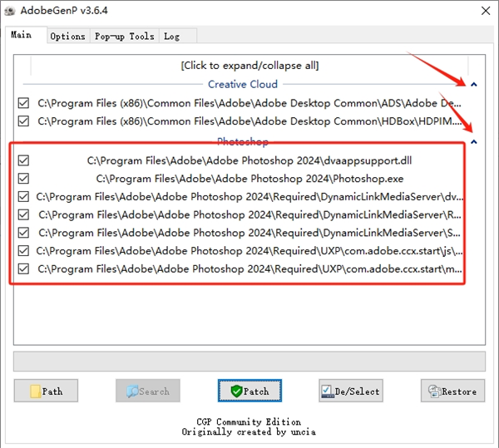Toggle the Photoshop.exe checkbox

23,179
